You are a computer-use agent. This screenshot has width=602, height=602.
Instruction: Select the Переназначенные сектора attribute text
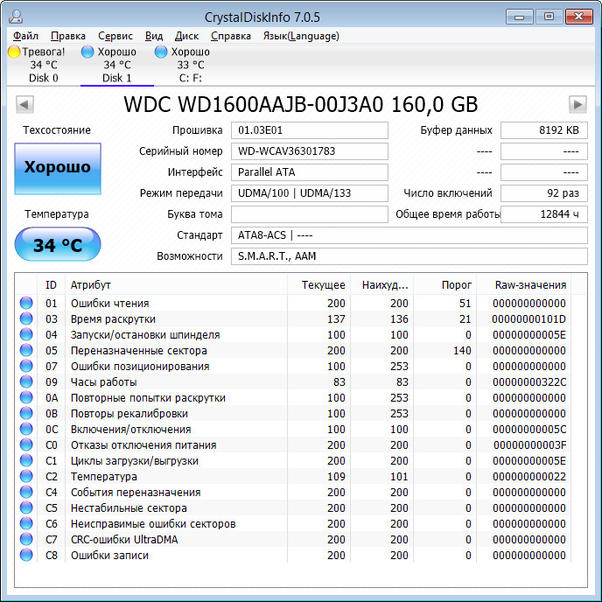(139, 351)
